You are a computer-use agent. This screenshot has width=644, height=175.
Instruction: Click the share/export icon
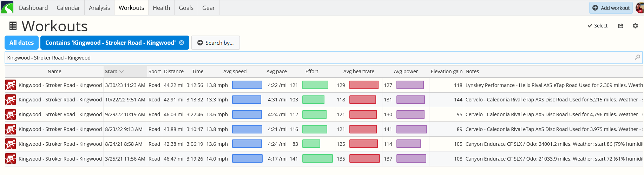pyautogui.click(x=620, y=26)
